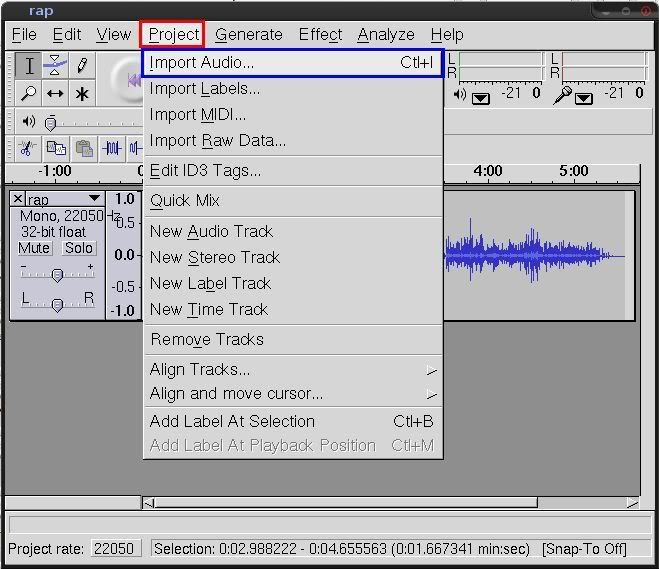Viewport: 659px width, 569px height.
Task: Select the Multi-tool asterisk icon
Action: [82, 93]
